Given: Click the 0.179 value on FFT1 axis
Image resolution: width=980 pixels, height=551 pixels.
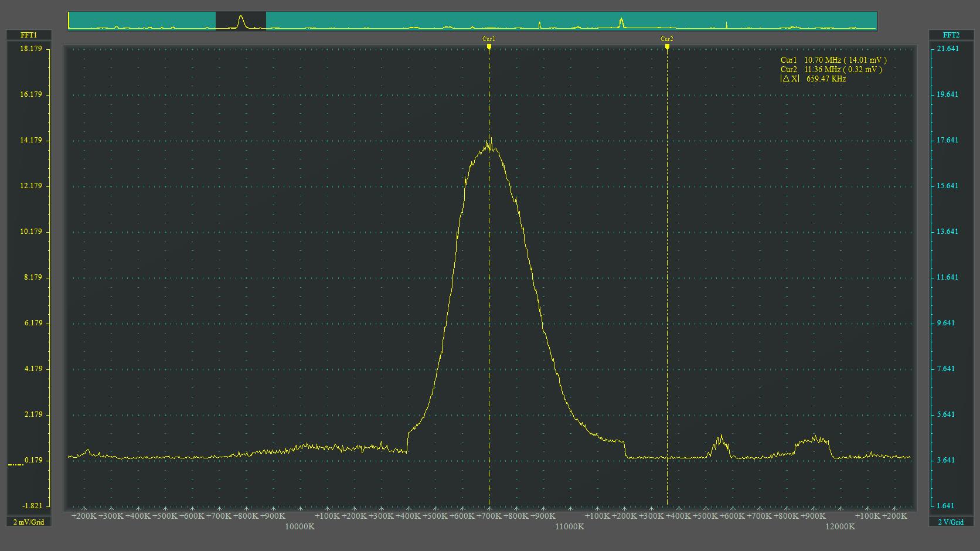Looking at the screenshot, I should click(33, 460).
